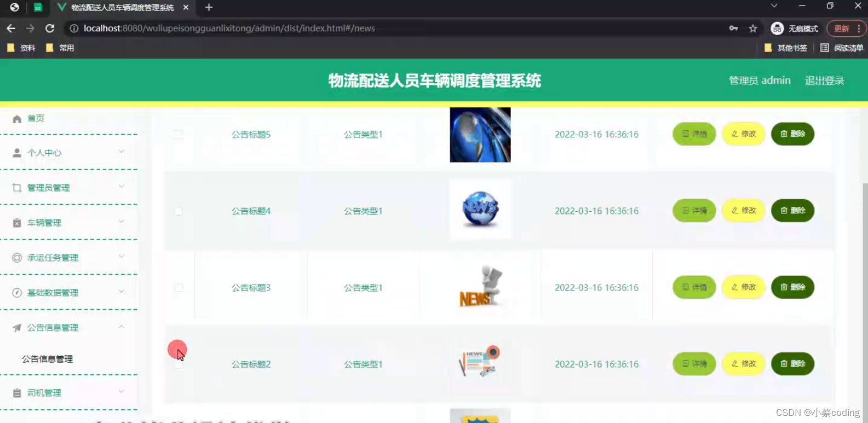The width and height of the screenshot is (868, 423).
Task: View 详情 for 公告标题4
Action: [694, 211]
